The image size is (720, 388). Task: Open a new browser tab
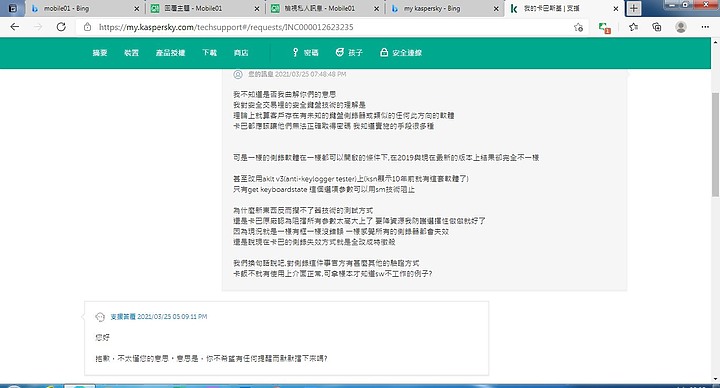pos(634,8)
